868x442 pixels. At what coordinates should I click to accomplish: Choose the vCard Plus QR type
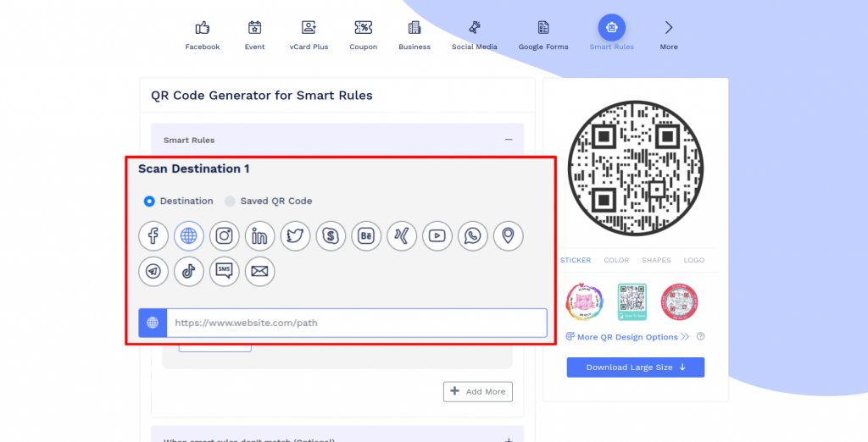[309, 28]
